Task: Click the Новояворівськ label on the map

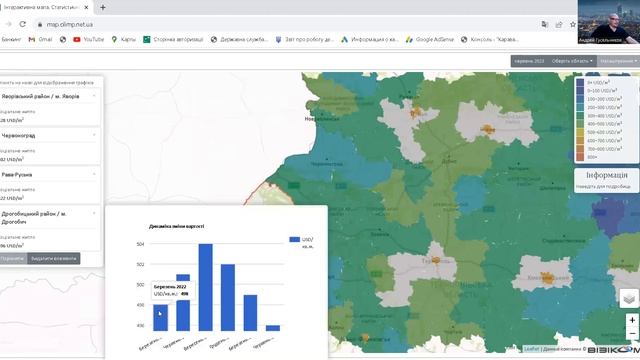Action: tap(322, 119)
